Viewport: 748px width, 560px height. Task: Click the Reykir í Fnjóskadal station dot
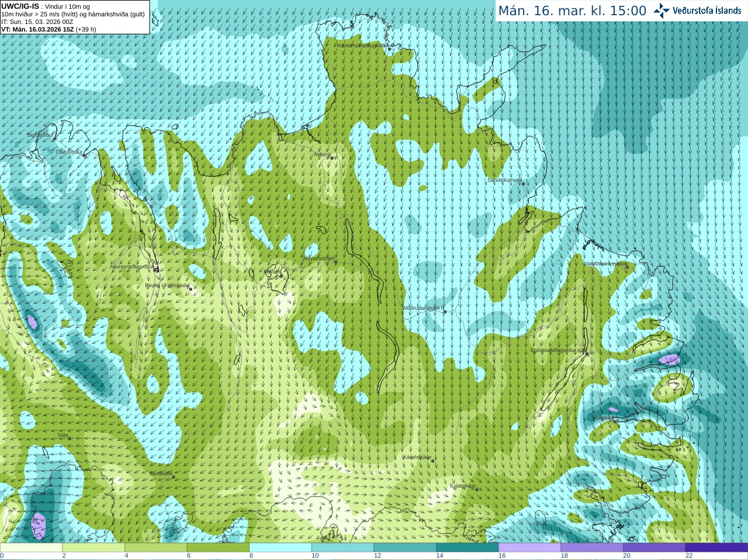(x=190, y=289)
